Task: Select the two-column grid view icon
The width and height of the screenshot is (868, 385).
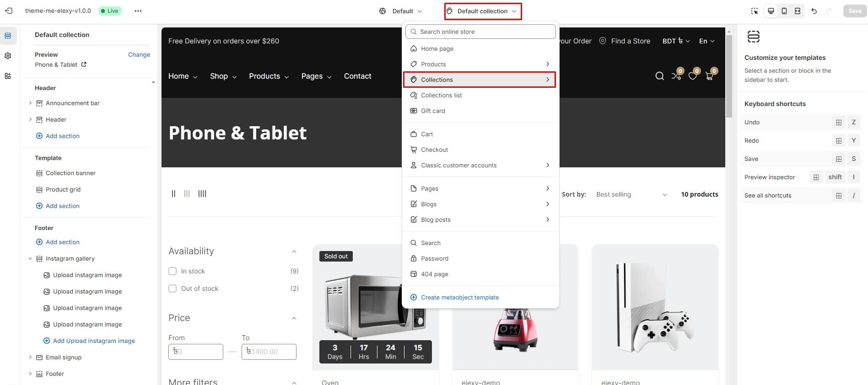Action: (173, 194)
